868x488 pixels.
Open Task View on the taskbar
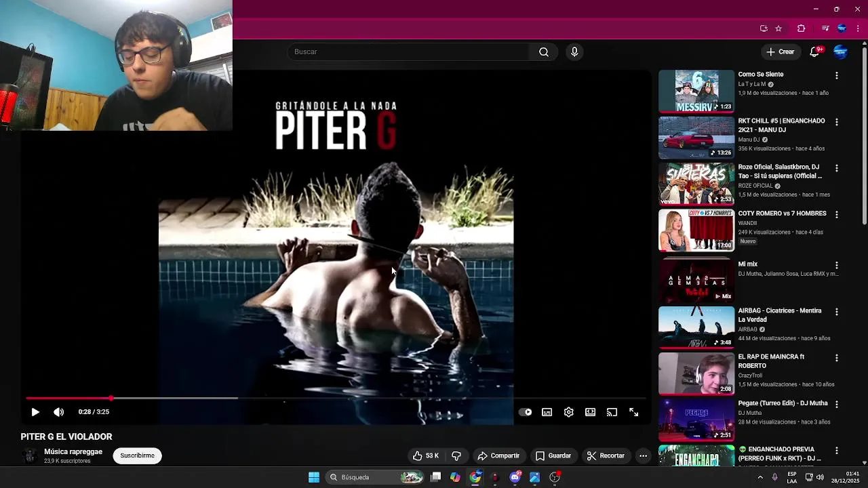coord(436,477)
